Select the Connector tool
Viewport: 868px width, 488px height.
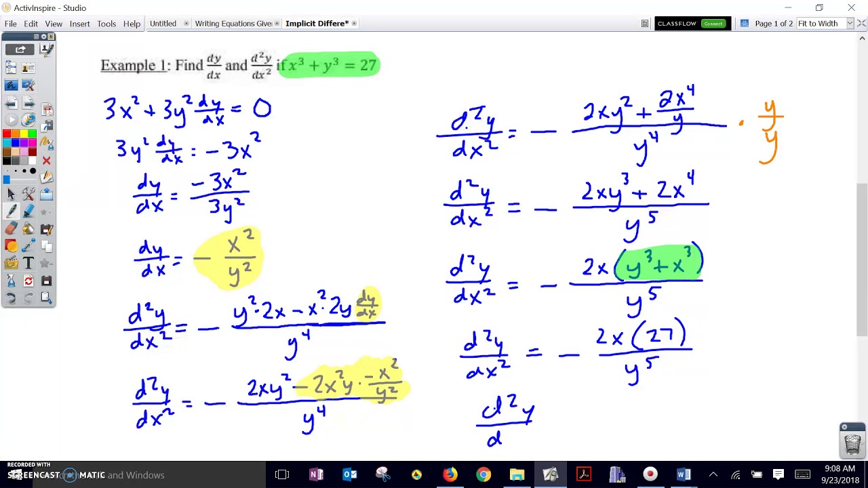coord(28,245)
